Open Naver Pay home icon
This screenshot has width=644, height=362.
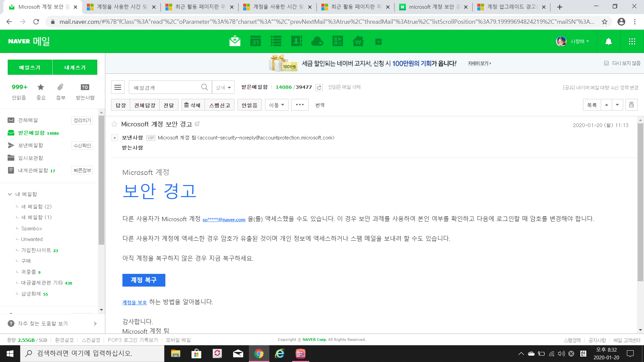point(358,41)
